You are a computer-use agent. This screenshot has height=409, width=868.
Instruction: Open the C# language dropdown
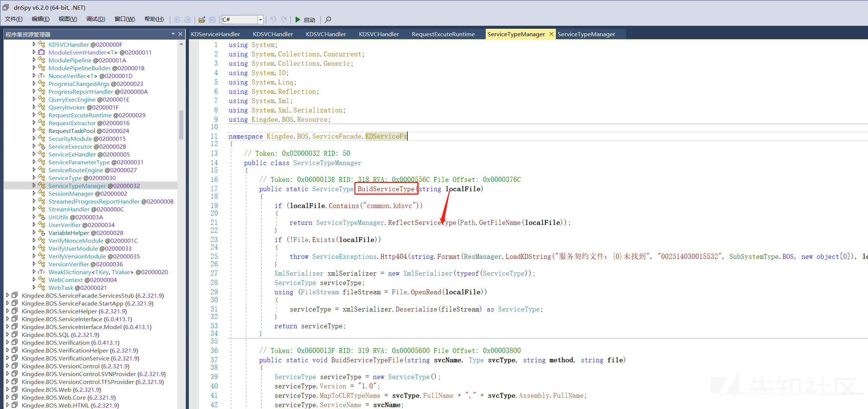(x=261, y=19)
